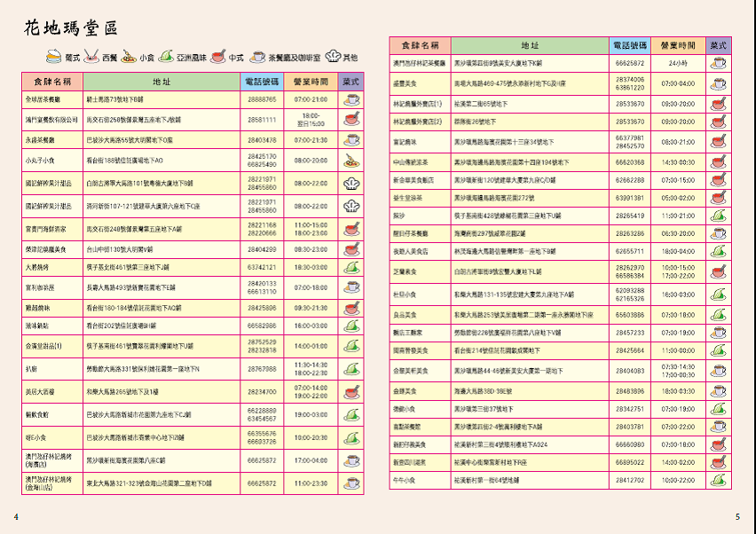Click the 葡式 legend icon
This screenshot has width=756, height=534.
point(53,57)
